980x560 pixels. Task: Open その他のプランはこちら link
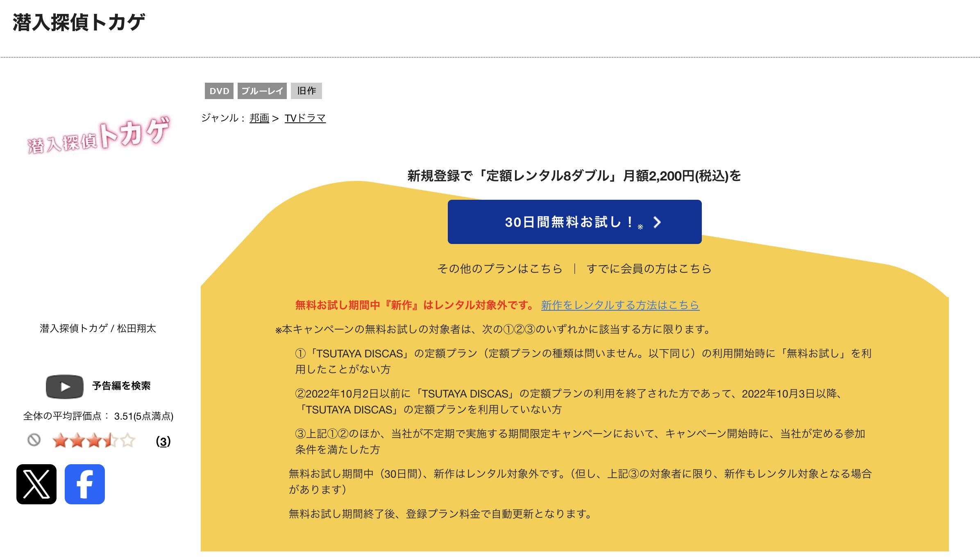[x=500, y=269]
